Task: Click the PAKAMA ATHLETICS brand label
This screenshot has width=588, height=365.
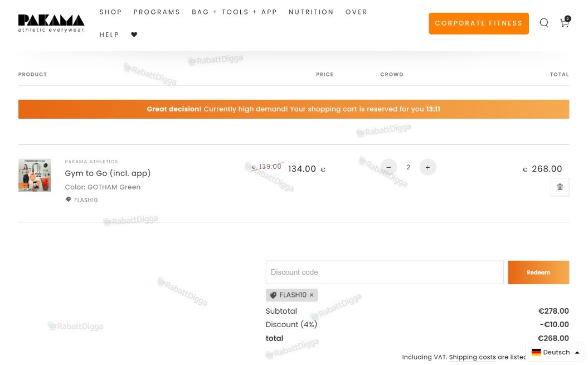Action: pos(91,162)
